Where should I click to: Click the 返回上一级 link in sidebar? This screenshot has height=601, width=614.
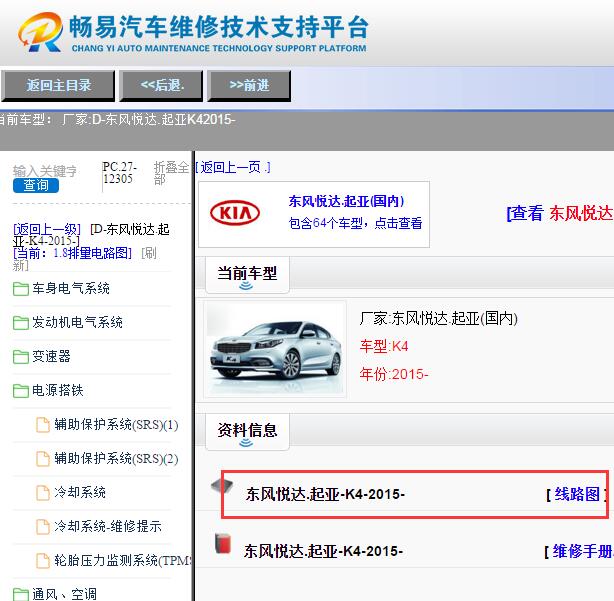[47, 229]
